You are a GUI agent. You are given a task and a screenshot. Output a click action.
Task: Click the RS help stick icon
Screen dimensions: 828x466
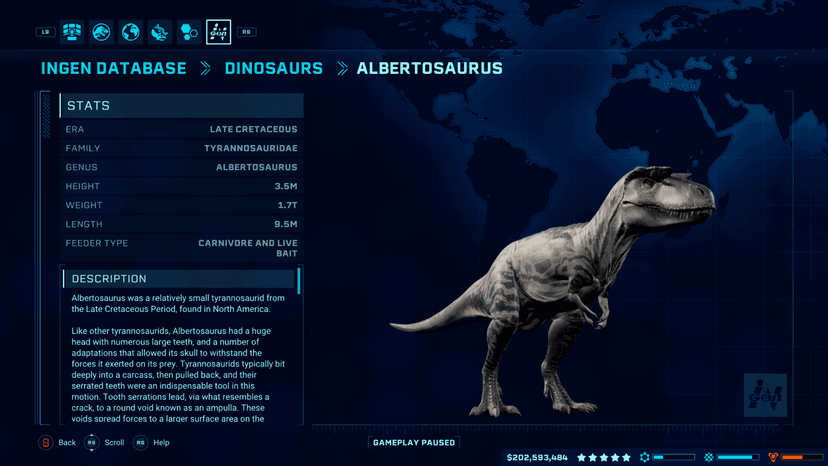140,443
